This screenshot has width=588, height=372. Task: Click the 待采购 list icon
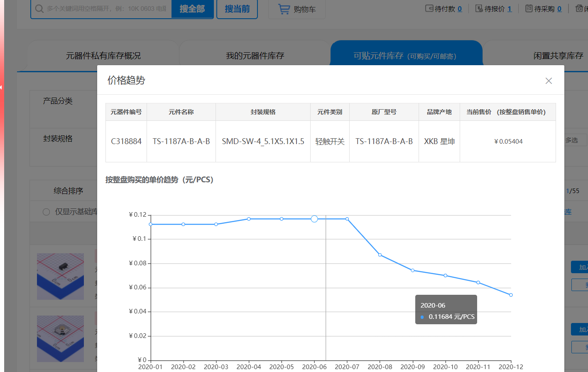(529, 8)
